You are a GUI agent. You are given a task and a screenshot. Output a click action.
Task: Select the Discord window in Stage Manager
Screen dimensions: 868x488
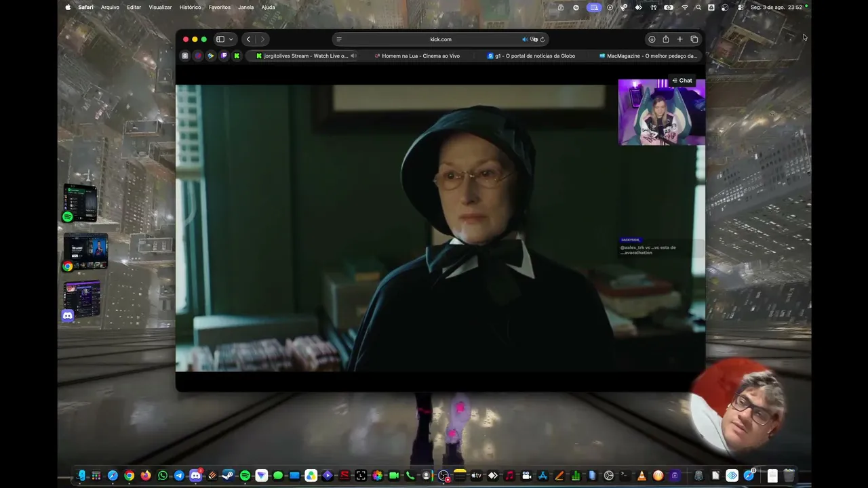click(81, 300)
